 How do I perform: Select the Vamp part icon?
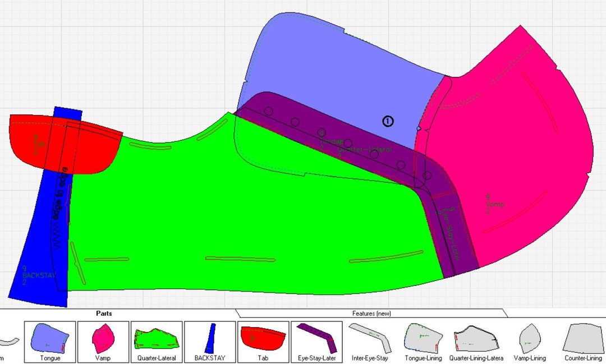(x=103, y=339)
